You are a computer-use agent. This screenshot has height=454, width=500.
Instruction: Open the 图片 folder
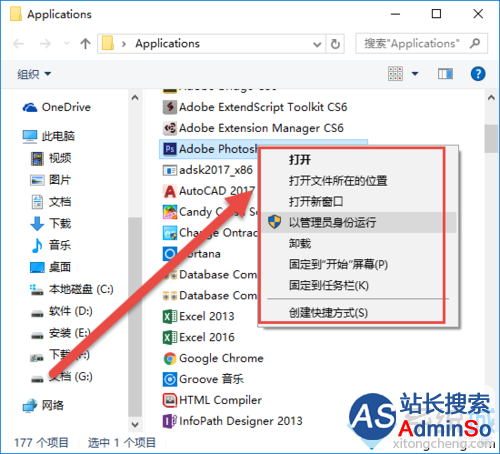pos(51,180)
